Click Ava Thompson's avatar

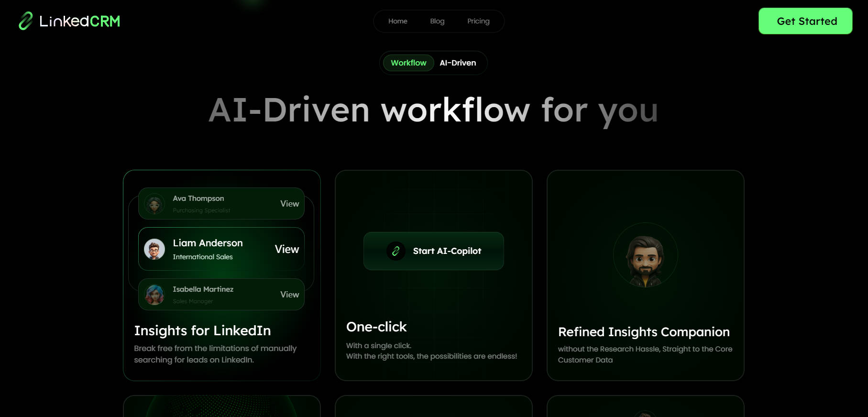click(154, 204)
